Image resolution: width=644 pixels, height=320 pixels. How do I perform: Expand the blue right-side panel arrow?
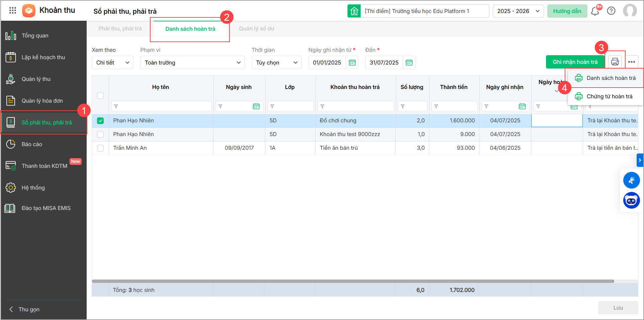[640, 160]
